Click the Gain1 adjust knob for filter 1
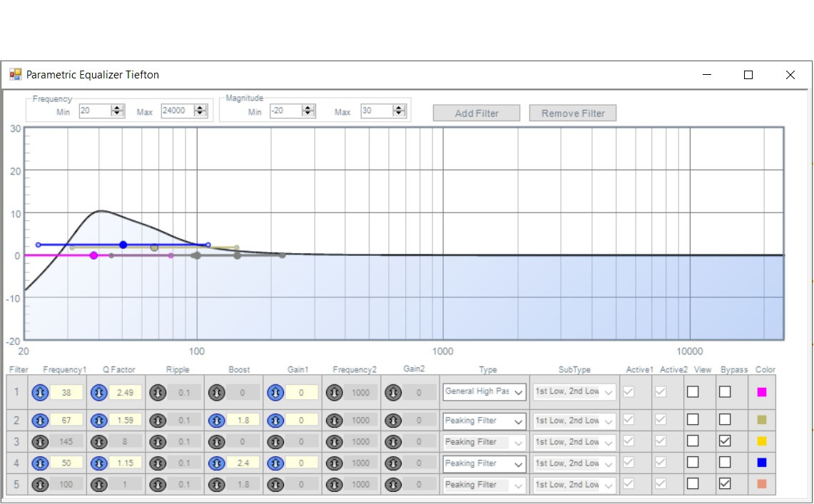814x504 pixels. (275, 392)
